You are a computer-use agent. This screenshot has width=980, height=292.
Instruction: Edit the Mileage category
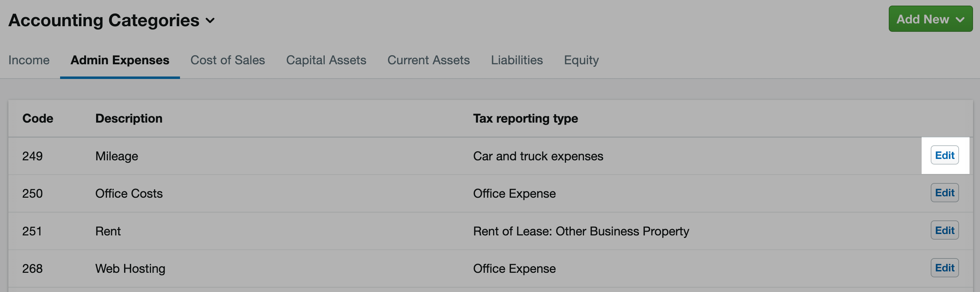(x=945, y=155)
